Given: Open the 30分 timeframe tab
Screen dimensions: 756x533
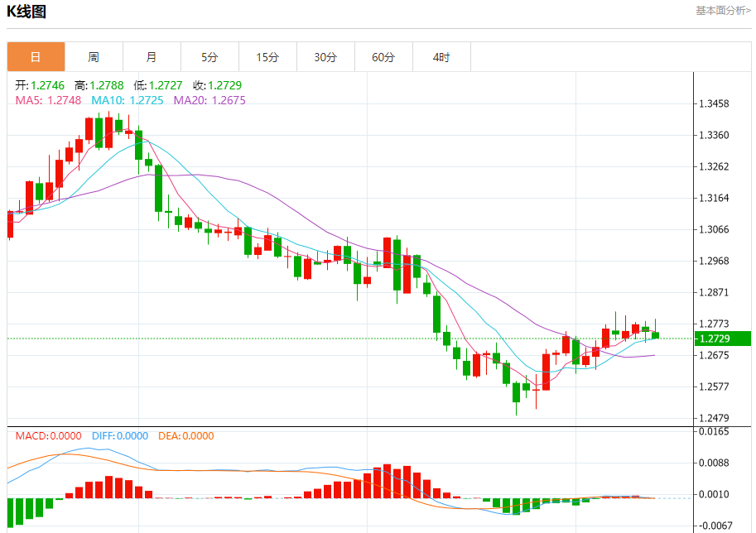Looking at the screenshot, I should (326, 57).
